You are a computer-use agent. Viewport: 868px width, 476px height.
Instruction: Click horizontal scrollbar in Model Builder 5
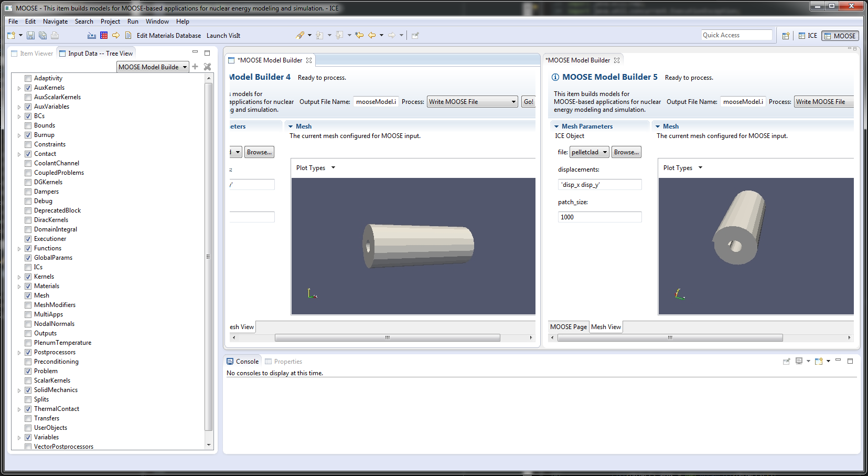point(670,338)
